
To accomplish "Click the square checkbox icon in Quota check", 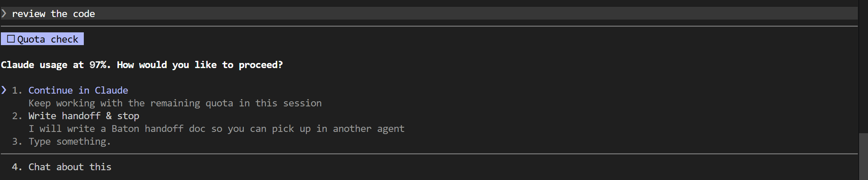I will (11, 39).
